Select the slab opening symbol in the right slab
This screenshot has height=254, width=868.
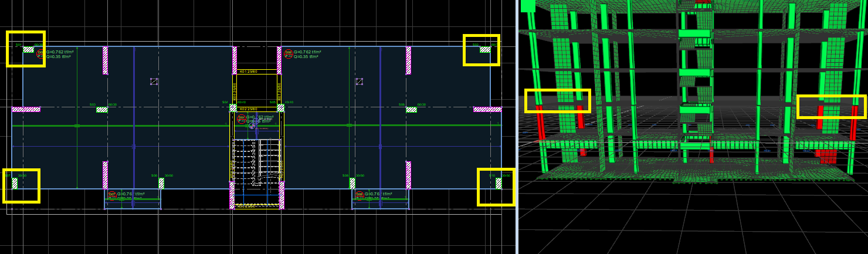tap(359, 82)
